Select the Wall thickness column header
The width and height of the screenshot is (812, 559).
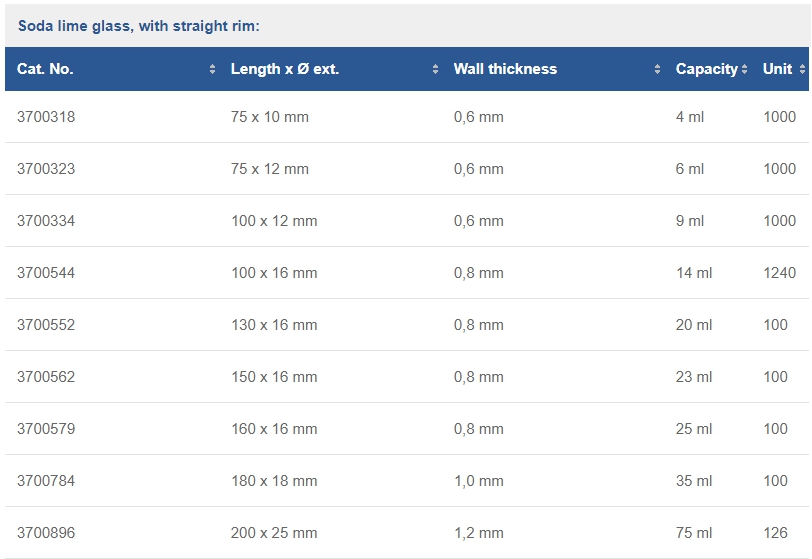click(505, 69)
